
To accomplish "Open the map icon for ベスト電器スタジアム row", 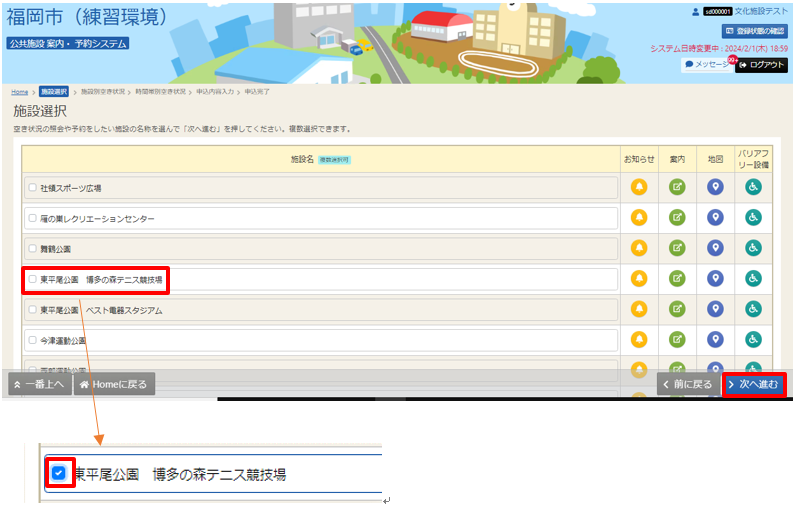I will coord(715,309).
